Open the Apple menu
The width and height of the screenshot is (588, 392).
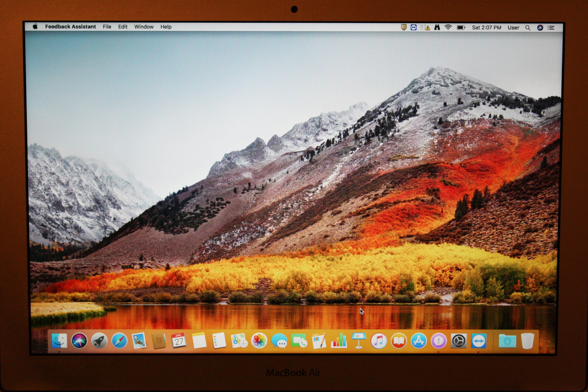tap(35, 26)
